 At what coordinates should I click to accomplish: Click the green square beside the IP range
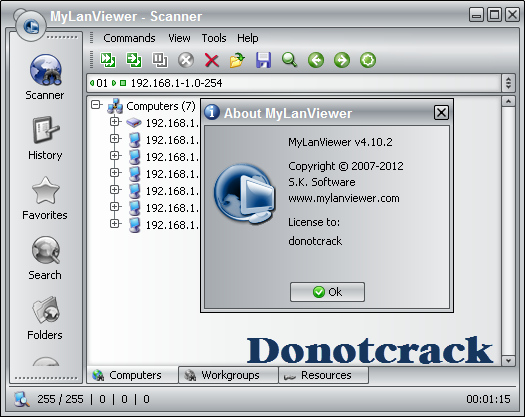point(123,83)
